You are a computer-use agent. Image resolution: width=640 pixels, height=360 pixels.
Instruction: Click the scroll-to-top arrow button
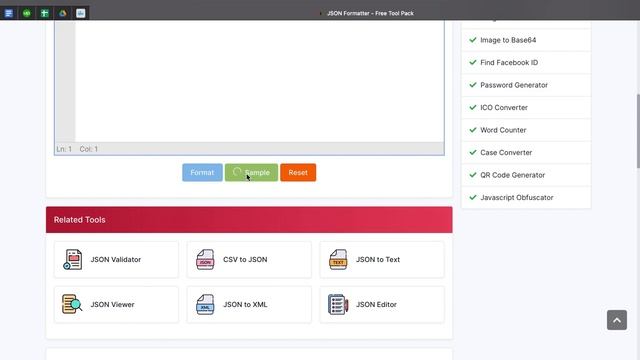(617, 320)
